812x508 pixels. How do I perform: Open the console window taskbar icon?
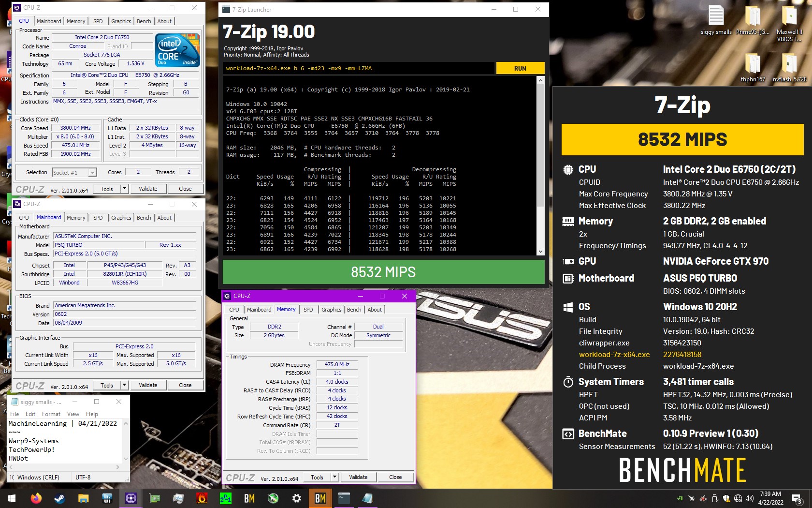click(344, 498)
